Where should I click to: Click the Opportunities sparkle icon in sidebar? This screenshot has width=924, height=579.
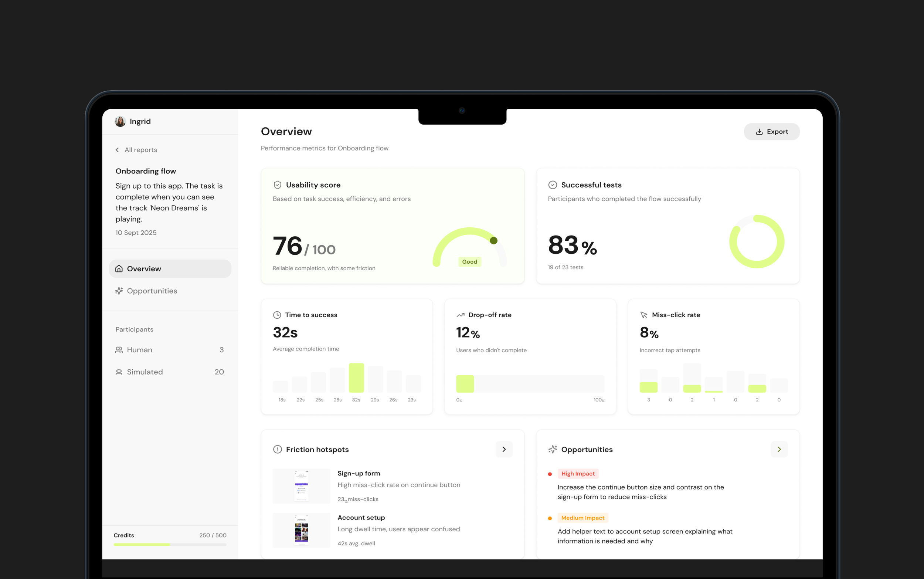coord(119,291)
